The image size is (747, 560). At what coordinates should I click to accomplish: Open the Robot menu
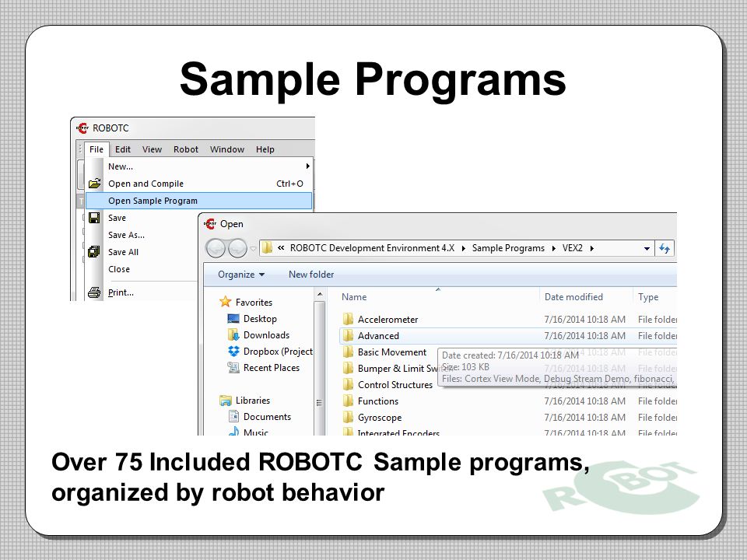click(186, 149)
